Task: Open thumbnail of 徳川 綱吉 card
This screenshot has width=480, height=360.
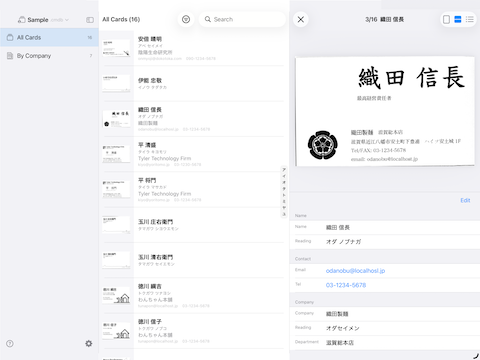Action: click(x=116, y=295)
